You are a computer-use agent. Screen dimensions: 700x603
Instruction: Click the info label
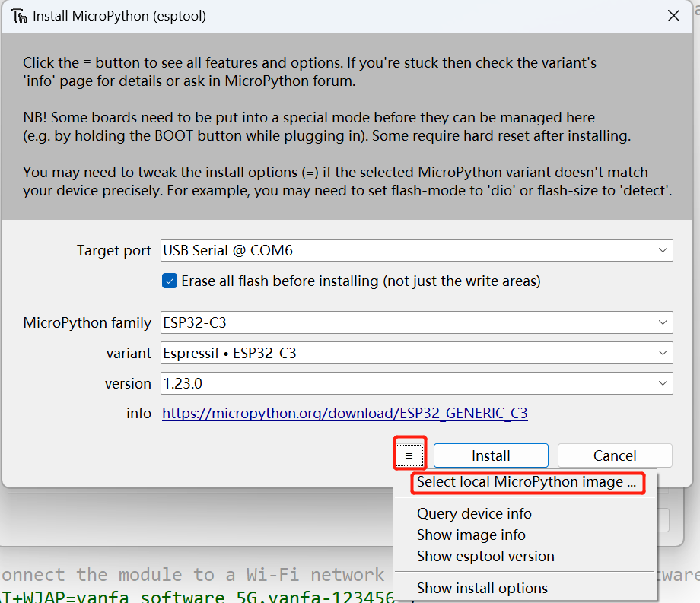coord(138,413)
